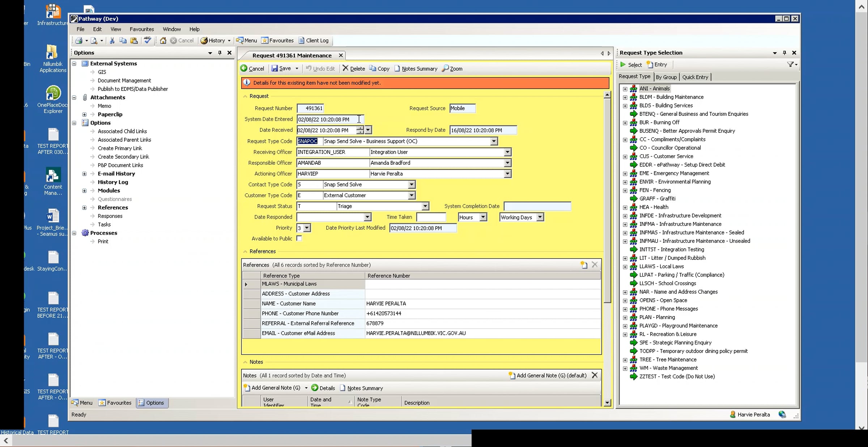This screenshot has height=447, width=868.
Task: Go to Home via the house icon
Action: coord(163,41)
